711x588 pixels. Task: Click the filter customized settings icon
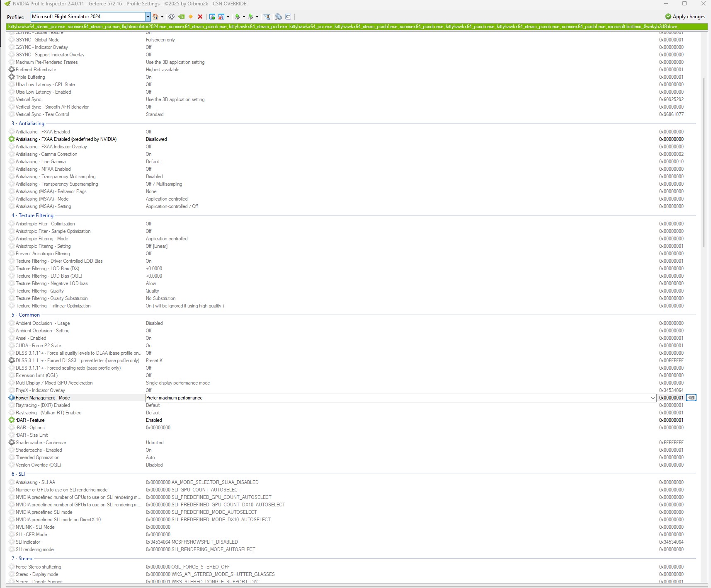(x=267, y=17)
